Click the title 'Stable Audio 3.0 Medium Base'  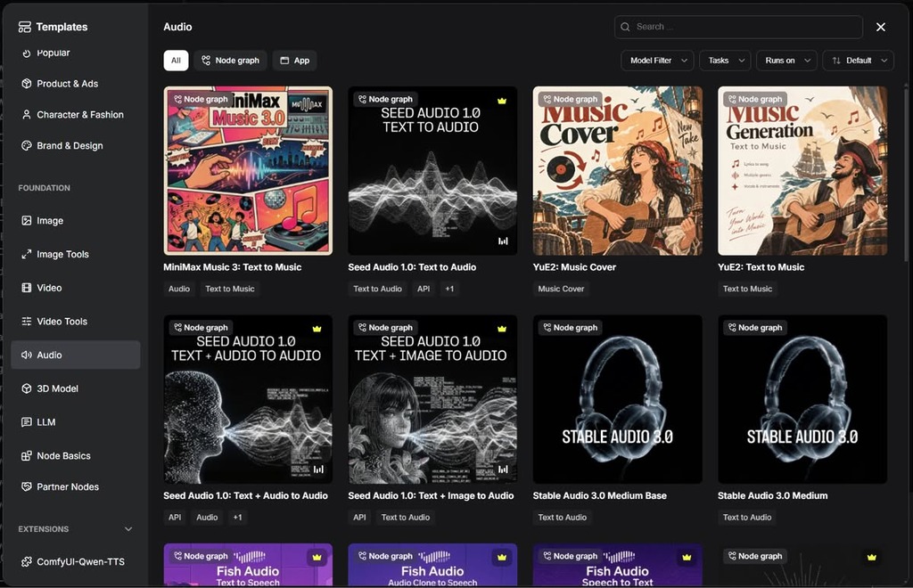(x=600, y=496)
